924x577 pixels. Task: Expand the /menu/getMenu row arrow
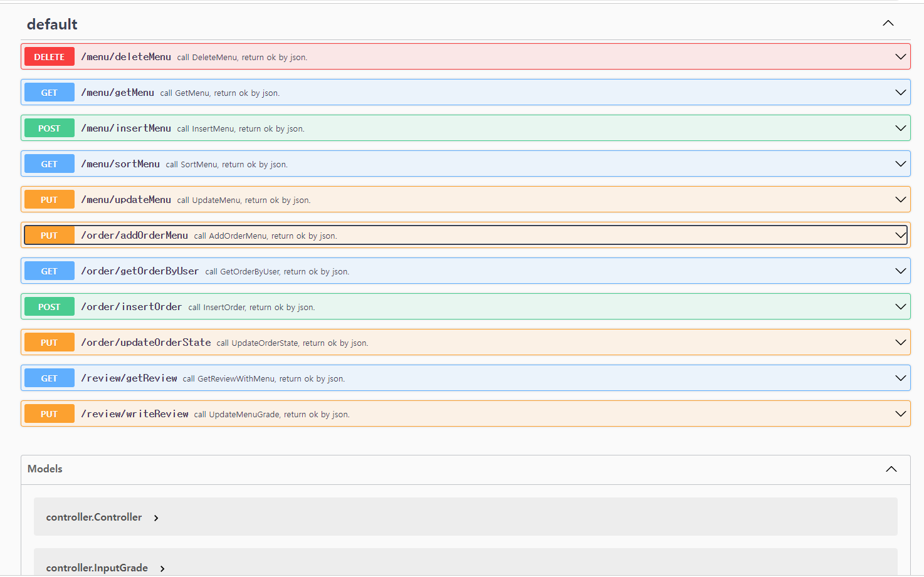click(901, 93)
